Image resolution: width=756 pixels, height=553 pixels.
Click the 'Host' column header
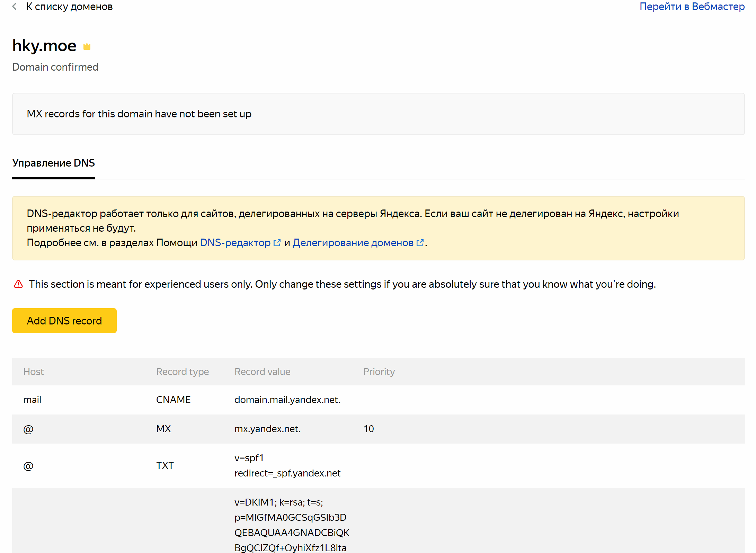pyautogui.click(x=34, y=372)
